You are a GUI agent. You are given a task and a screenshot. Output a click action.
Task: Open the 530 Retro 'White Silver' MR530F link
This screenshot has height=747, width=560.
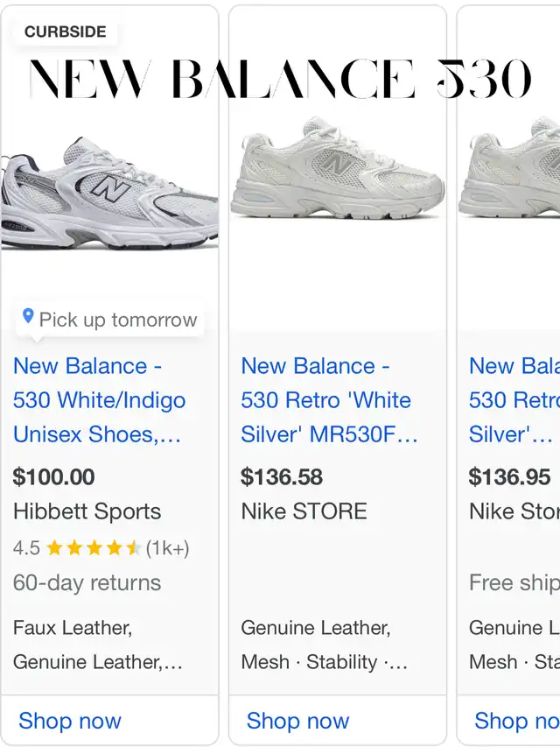click(x=329, y=400)
